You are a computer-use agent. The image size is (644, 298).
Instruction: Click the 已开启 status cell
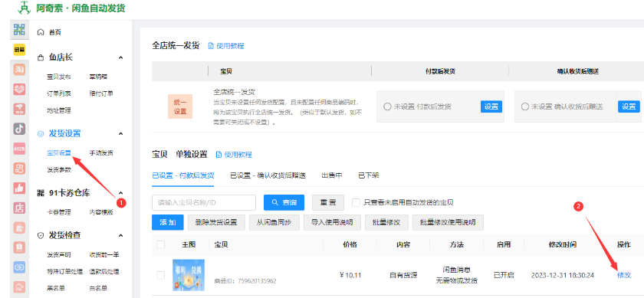coord(504,275)
